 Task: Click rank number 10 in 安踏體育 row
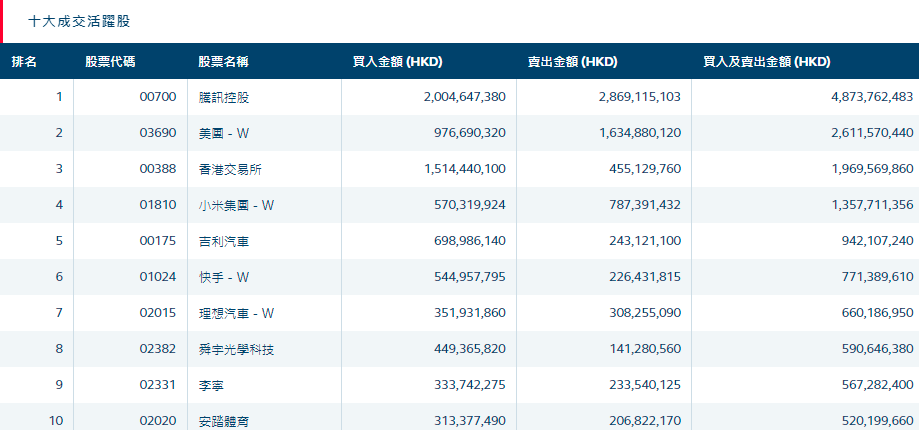click(56, 421)
